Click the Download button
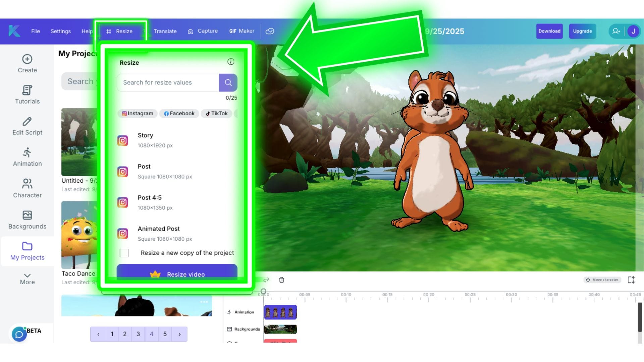This screenshot has height=362, width=644. pyautogui.click(x=549, y=31)
